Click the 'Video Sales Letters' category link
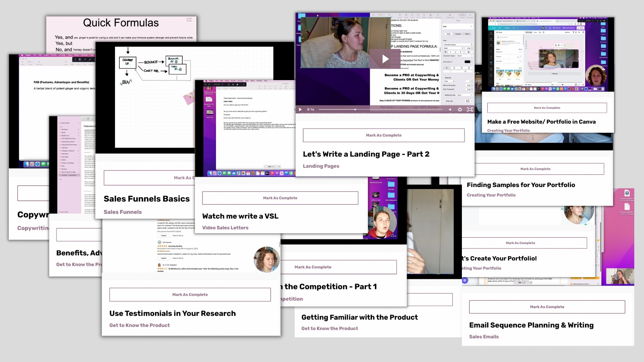 pyautogui.click(x=225, y=228)
